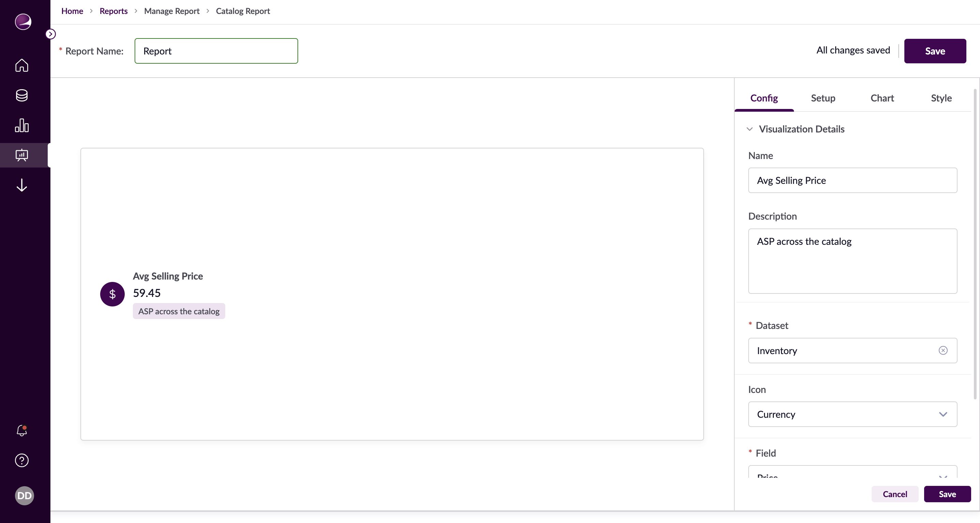Go to Reports breadcrumb link
980x523 pixels.
[x=113, y=11]
